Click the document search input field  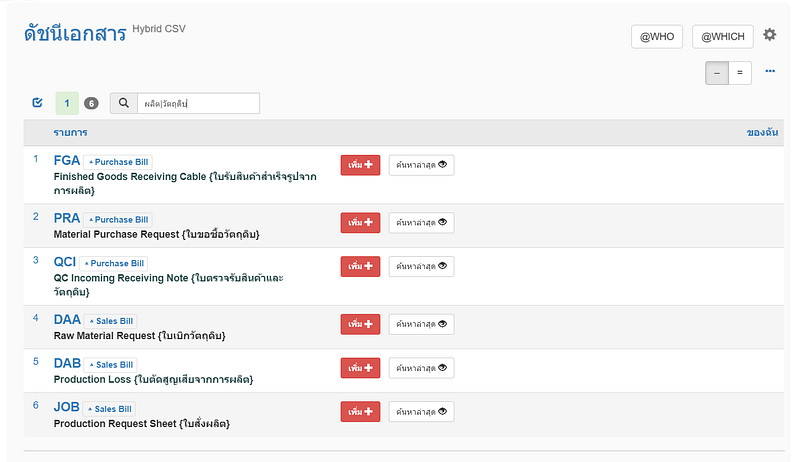tap(197, 103)
